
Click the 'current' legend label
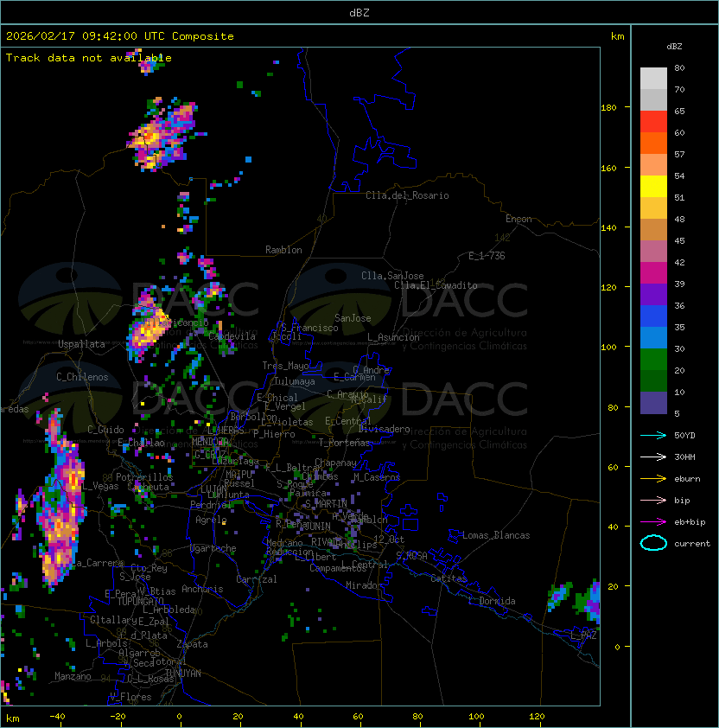692,543
